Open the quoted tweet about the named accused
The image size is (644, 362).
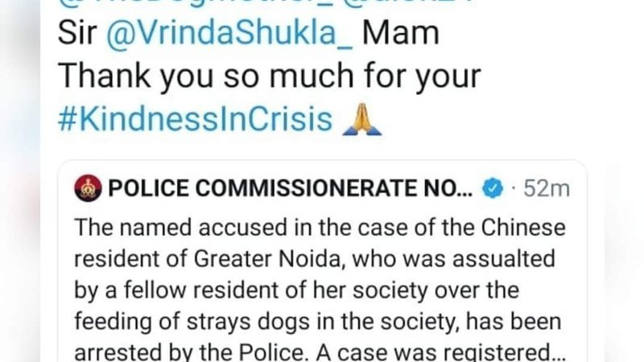point(322,261)
